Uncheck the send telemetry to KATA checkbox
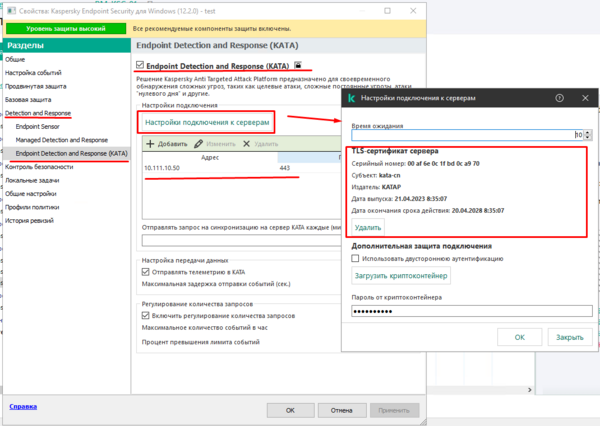This screenshot has width=600, height=426. pyautogui.click(x=146, y=271)
